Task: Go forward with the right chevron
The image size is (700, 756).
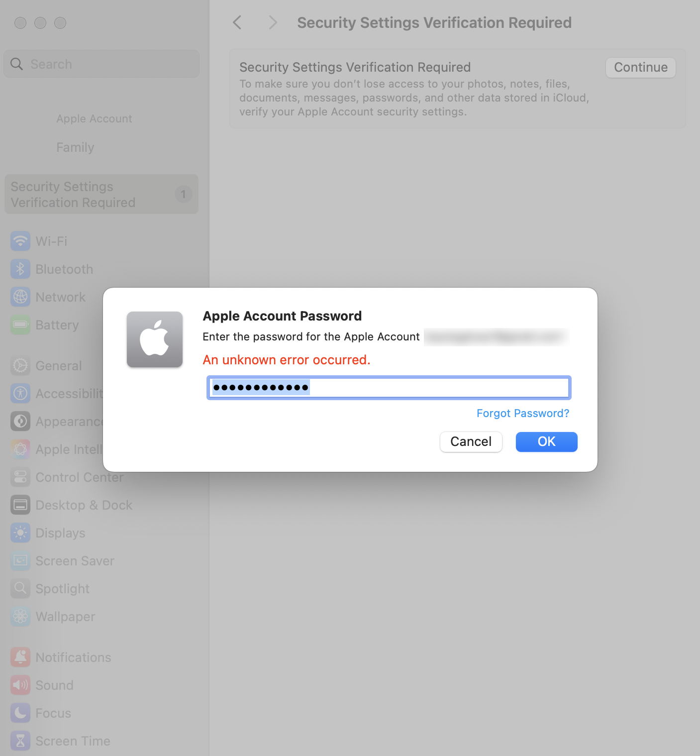Action: tap(272, 22)
